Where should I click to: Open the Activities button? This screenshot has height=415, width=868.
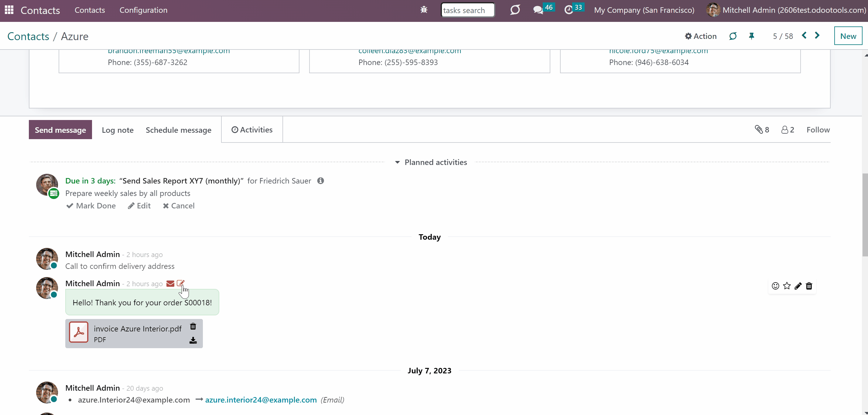252,130
